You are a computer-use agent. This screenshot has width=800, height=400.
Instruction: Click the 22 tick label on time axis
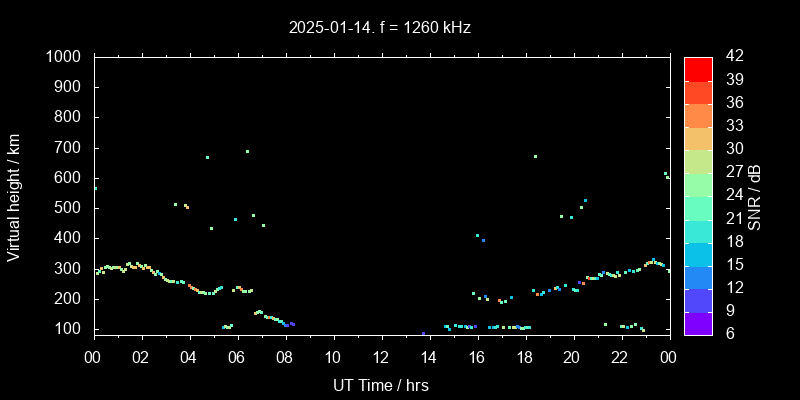(620, 356)
